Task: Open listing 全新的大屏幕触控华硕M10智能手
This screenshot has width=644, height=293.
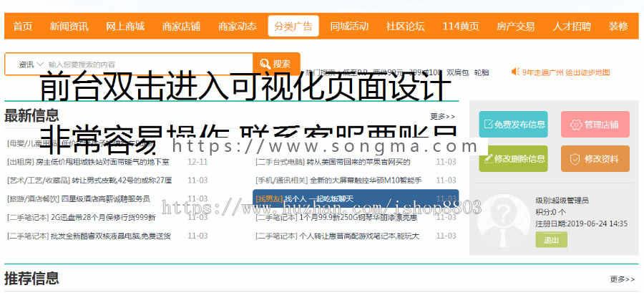Action: [x=366, y=181]
